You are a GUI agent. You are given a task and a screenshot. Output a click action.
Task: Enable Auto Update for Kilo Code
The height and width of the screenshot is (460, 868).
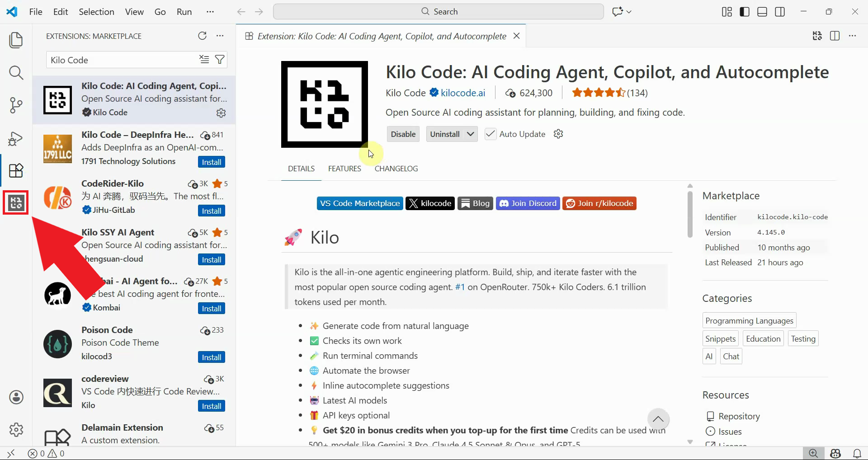pos(490,134)
